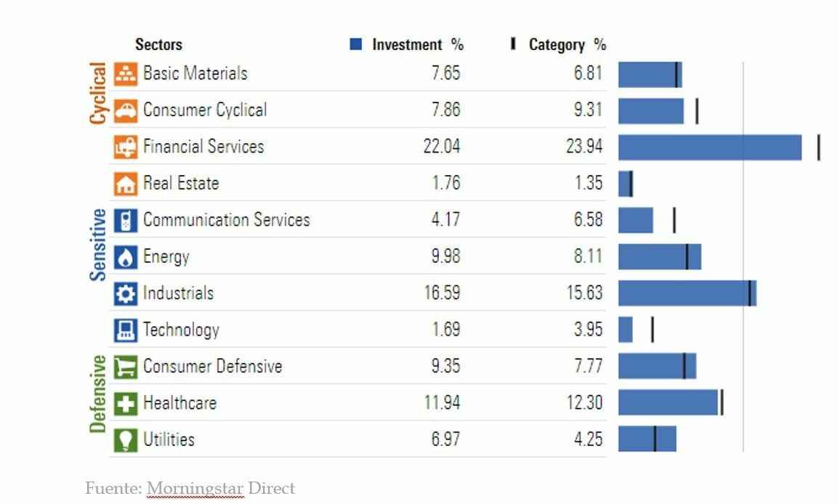
Task: Click the Morningstar Direct source link
Action: click(221, 488)
